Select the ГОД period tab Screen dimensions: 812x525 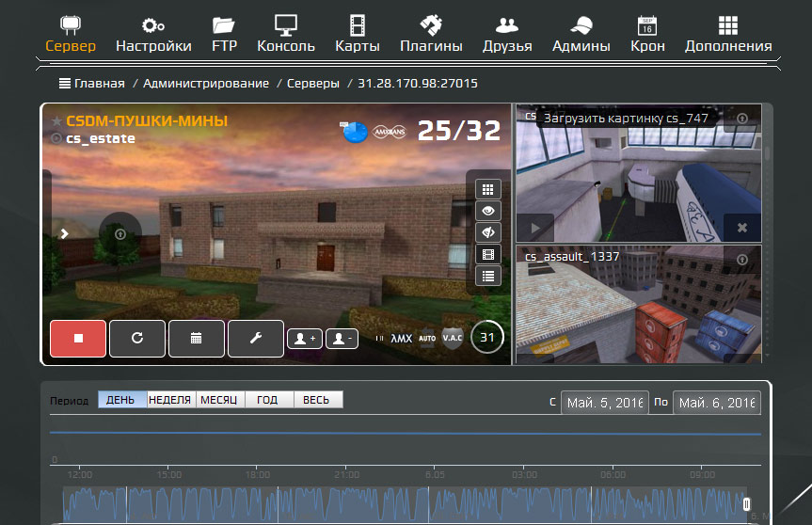[x=268, y=400]
